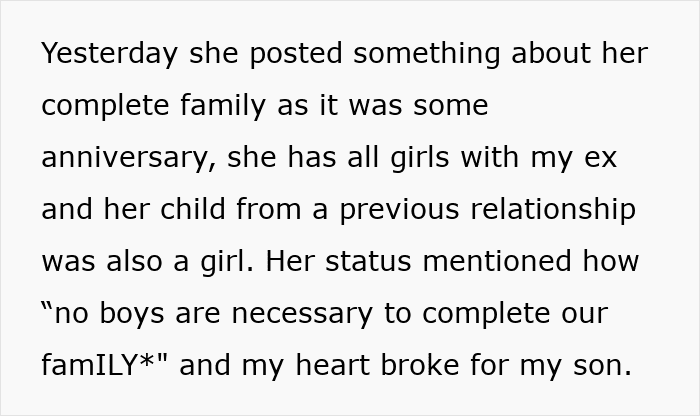
Task: Click the word "relationship"
Action: [x=553, y=210]
